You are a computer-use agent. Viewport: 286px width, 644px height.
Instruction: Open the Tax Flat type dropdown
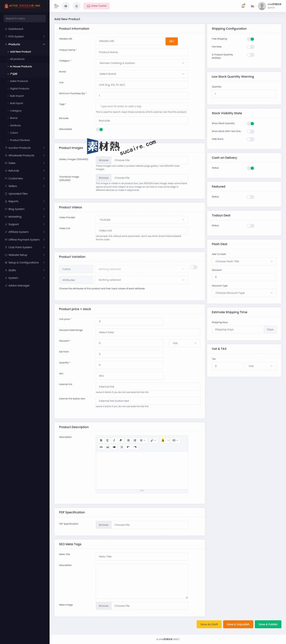[x=261, y=366]
